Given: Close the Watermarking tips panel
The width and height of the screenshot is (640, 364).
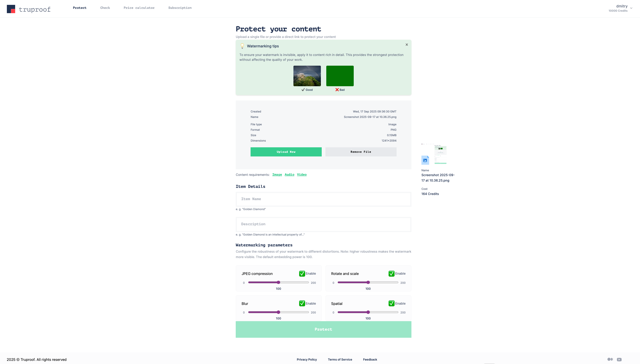Looking at the screenshot, I should [x=407, y=45].
